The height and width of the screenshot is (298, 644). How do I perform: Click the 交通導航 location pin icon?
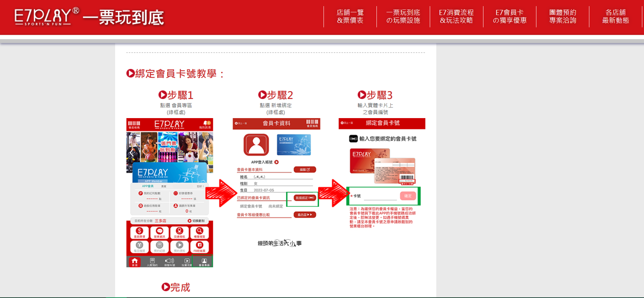pyautogui.click(x=179, y=232)
